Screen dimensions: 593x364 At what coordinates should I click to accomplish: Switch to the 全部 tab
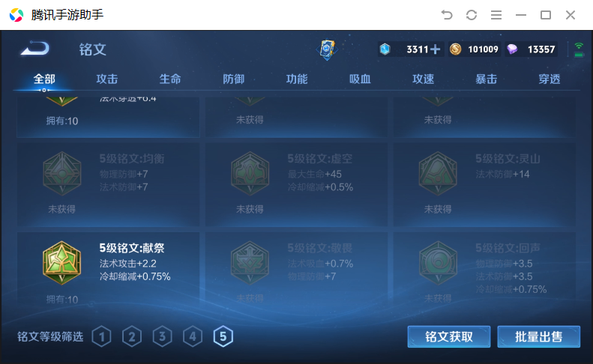[x=44, y=79]
